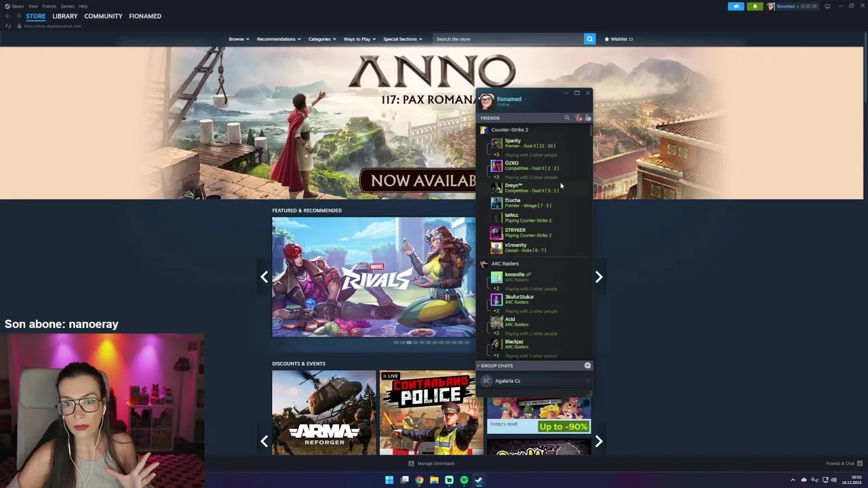Click Manage Downloads icon

click(x=411, y=464)
